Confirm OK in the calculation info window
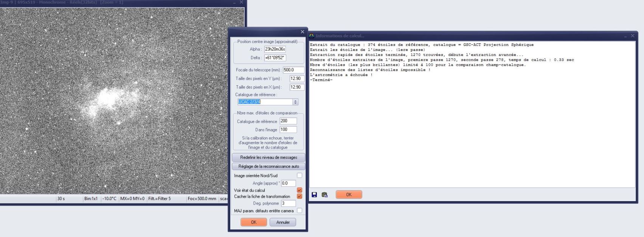Image resolution: width=644 pixels, height=237 pixels. pos(349,195)
